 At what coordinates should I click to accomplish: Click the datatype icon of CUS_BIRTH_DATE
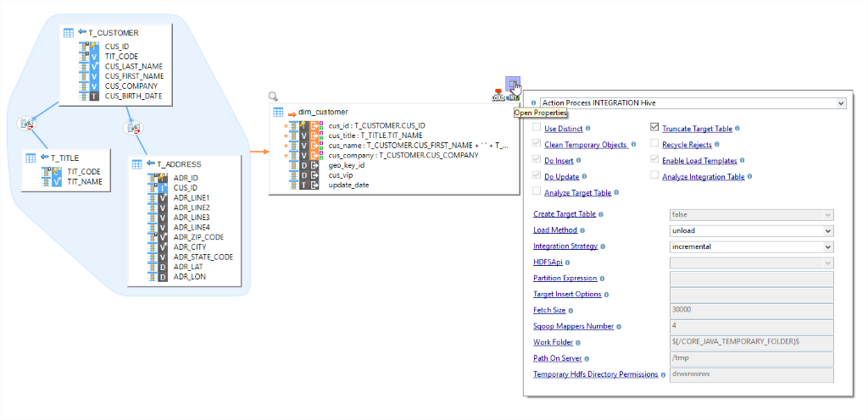94,97
